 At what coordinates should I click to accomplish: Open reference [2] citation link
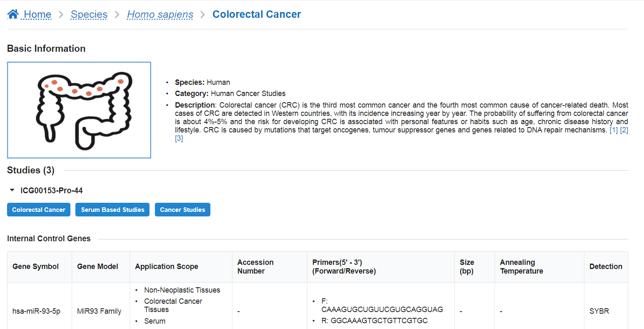[624, 130]
